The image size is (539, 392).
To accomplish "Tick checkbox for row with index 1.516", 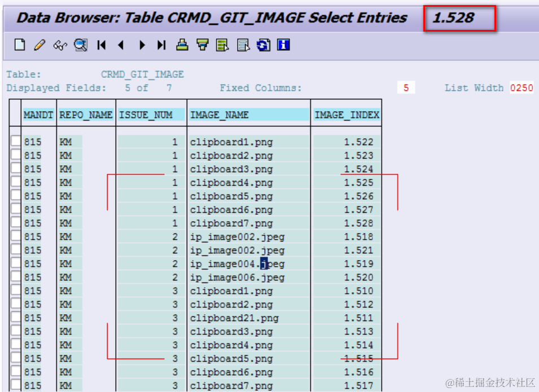I will pyautogui.click(x=15, y=371).
